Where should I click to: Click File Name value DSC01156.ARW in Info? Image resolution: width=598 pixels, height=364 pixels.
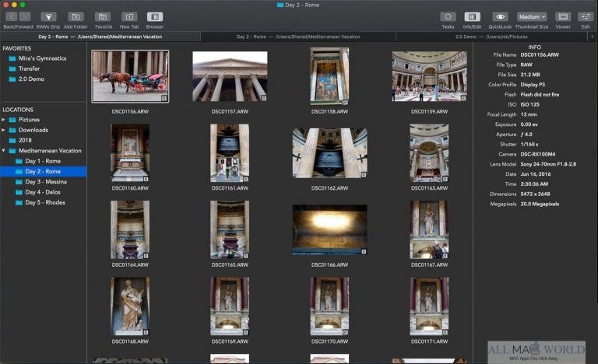tap(540, 55)
